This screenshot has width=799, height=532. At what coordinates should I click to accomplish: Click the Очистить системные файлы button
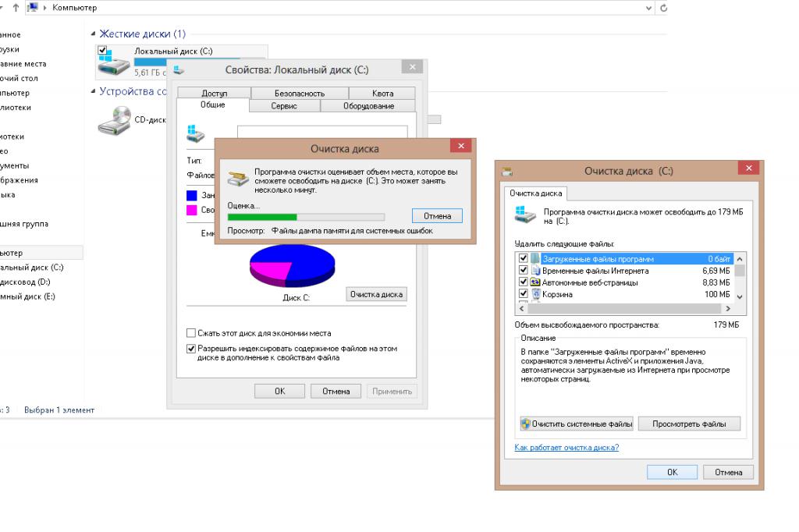click(x=577, y=424)
